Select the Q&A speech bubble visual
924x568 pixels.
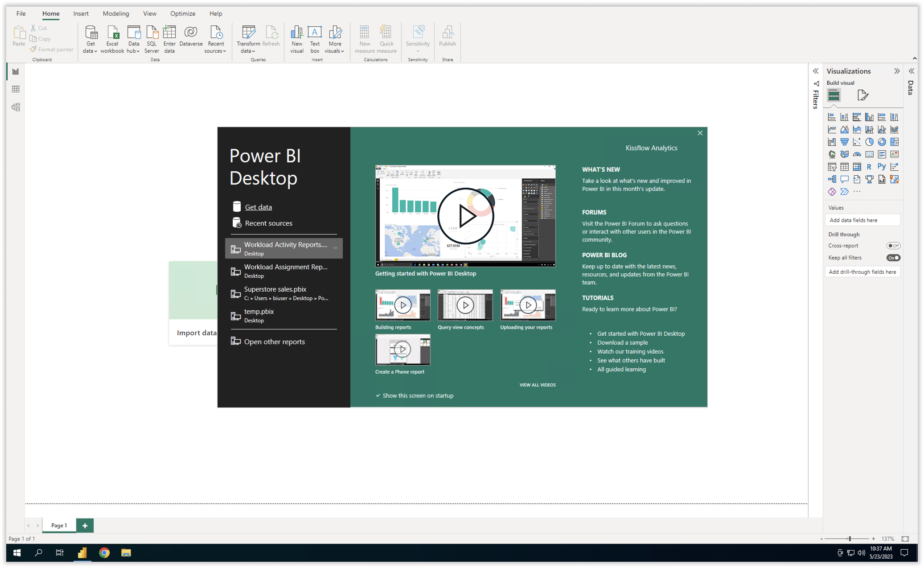(x=844, y=179)
